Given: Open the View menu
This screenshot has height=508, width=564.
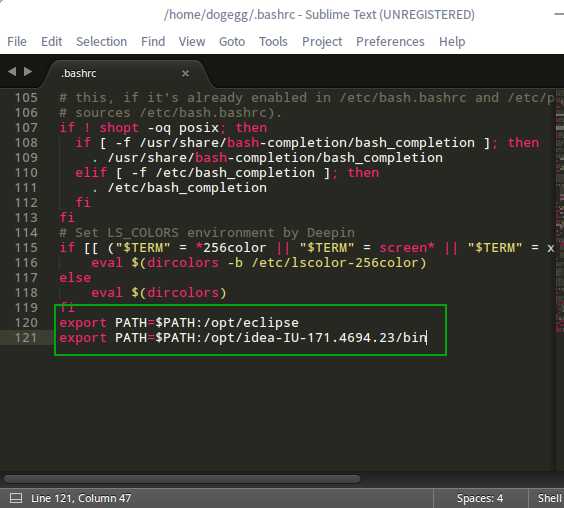Looking at the screenshot, I should click(x=192, y=42).
